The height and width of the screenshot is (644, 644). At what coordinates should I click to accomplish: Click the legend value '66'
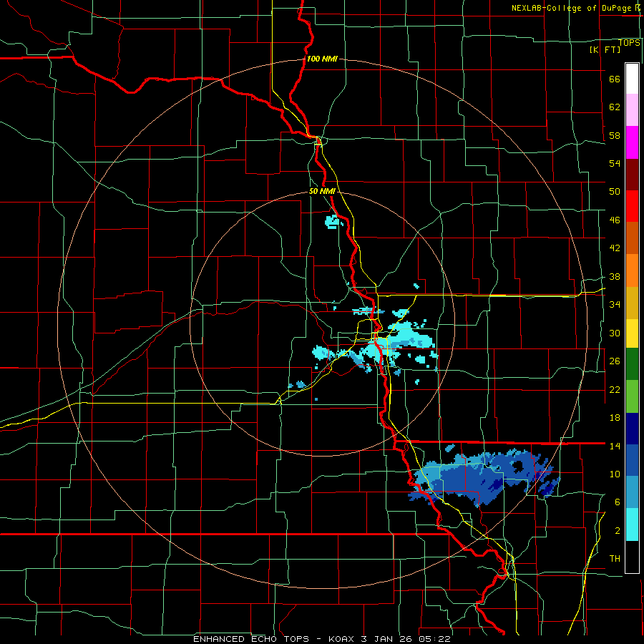[x=615, y=79]
